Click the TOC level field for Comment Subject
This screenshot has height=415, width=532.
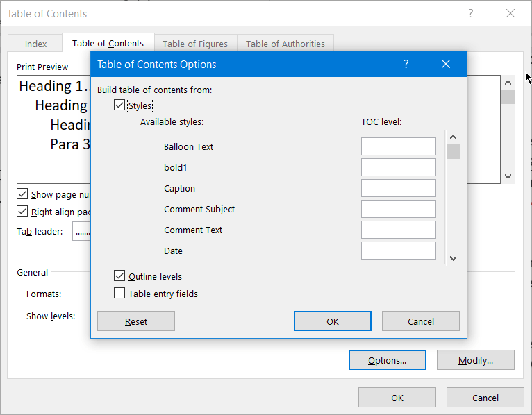pyautogui.click(x=399, y=209)
